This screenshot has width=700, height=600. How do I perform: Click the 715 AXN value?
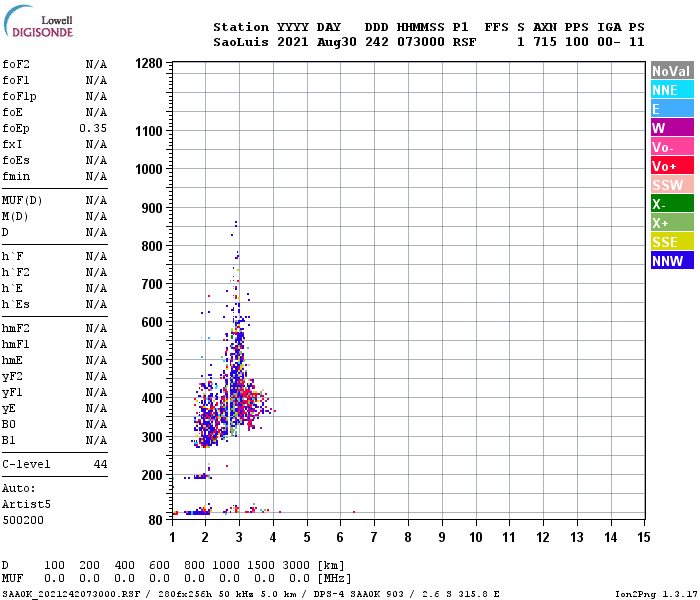545,42
